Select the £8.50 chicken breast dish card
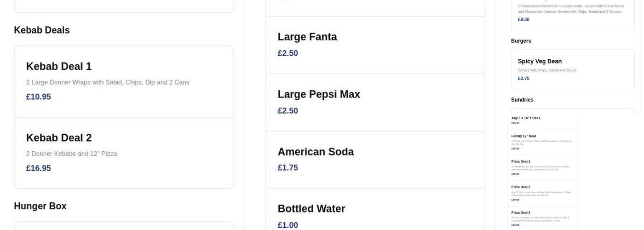The width and height of the screenshot is (644, 230). coord(572,14)
